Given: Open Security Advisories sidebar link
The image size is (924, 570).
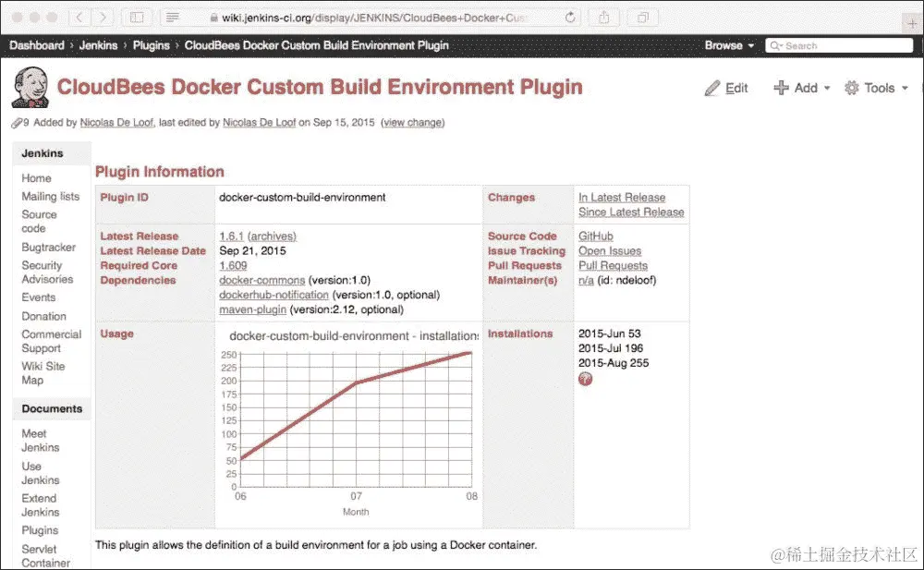Looking at the screenshot, I should (x=47, y=273).
